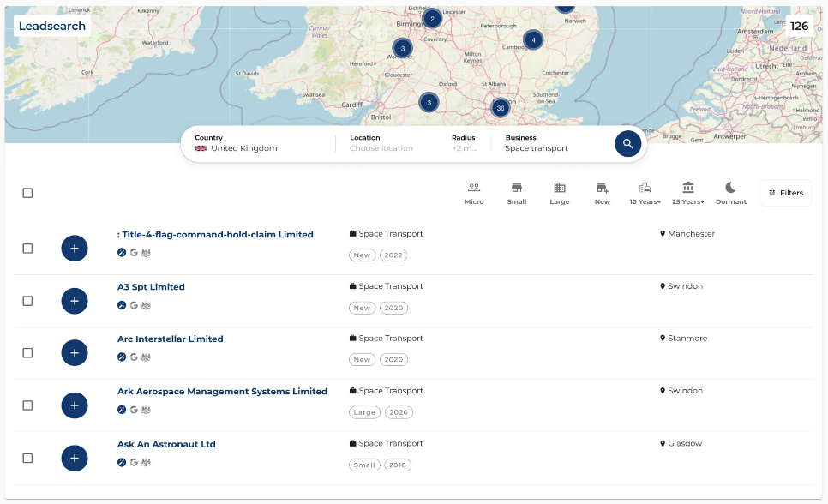This screenshot has height=504, width=828.
Task: Toggle the Large company size filter
Action: point(559,194)
